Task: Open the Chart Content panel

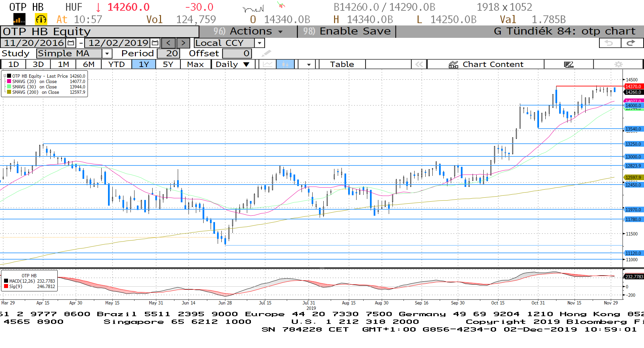Action: [x=486, y=64]
